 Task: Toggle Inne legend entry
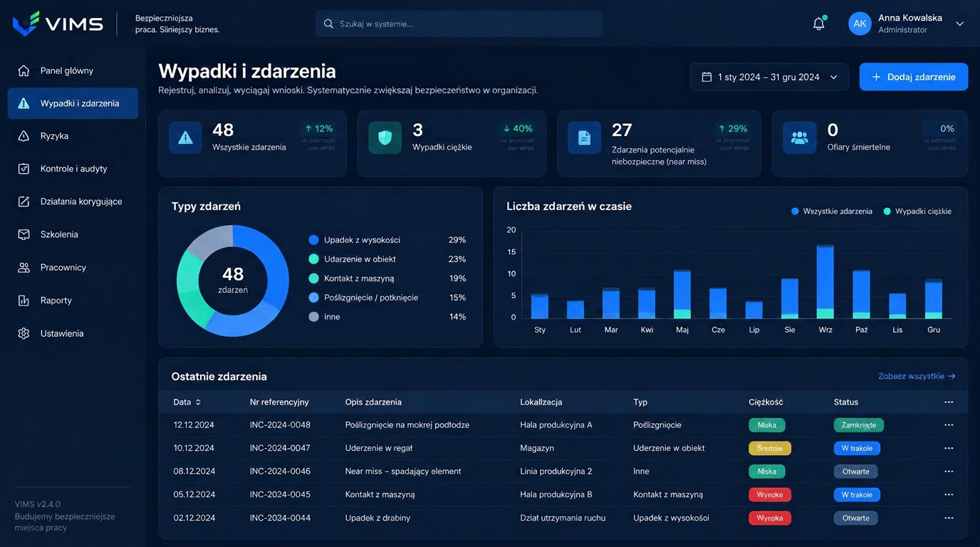point(387,317)
